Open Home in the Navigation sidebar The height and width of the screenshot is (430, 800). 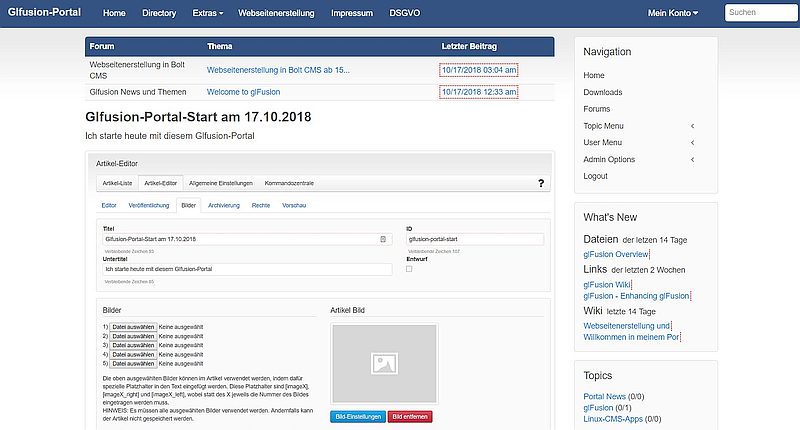tap(594, 75)
